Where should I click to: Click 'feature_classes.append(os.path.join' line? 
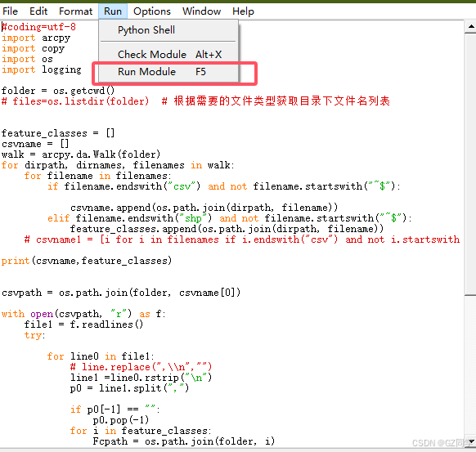point(227,229)
